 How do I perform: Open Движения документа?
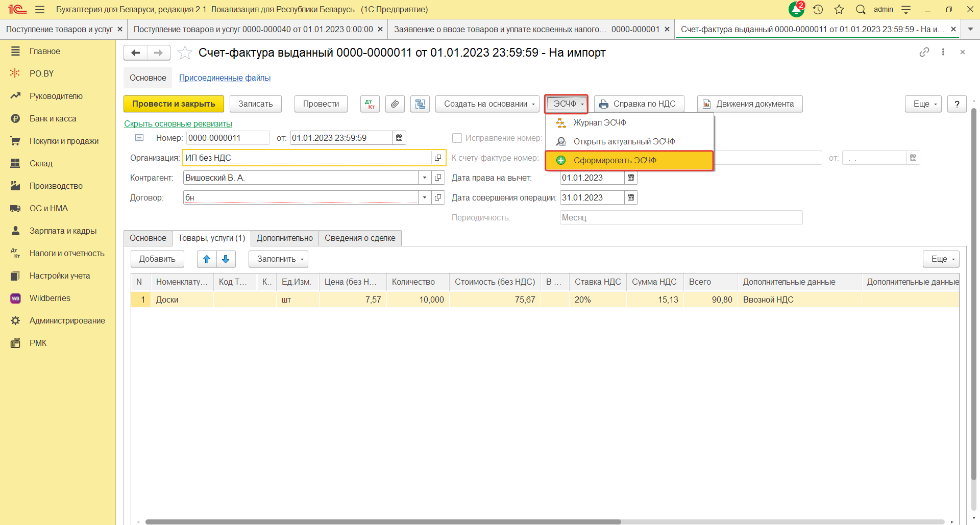(x=750, y=104)
